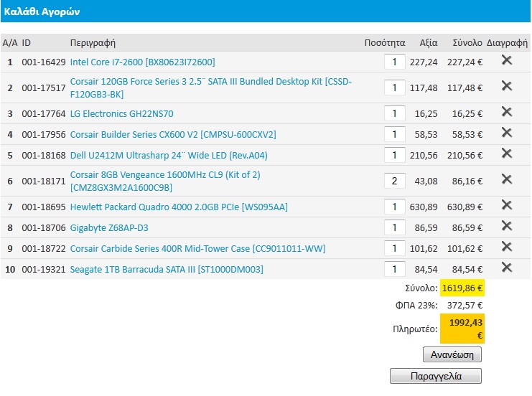This screenshot has height=396, width=532.
Task: Click the ΦΠΑ 23% amount 372,57 €
Action: click(465, 305)
